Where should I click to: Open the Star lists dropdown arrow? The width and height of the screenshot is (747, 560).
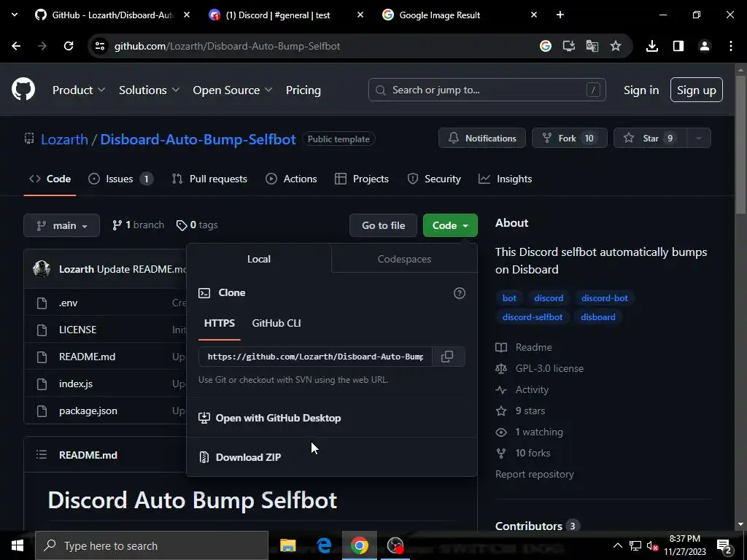pyautogui.click(x=699, y=138)
